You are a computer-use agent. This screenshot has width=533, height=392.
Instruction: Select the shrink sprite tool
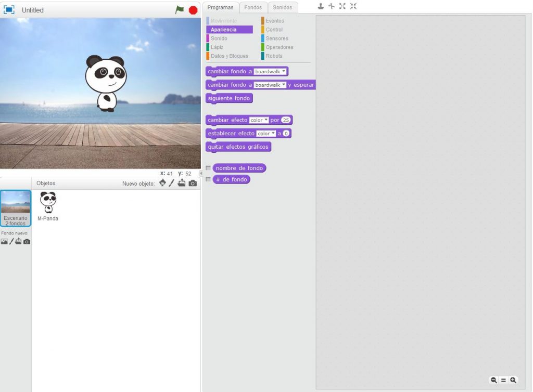pyautogui.click(x=353, y=7)
